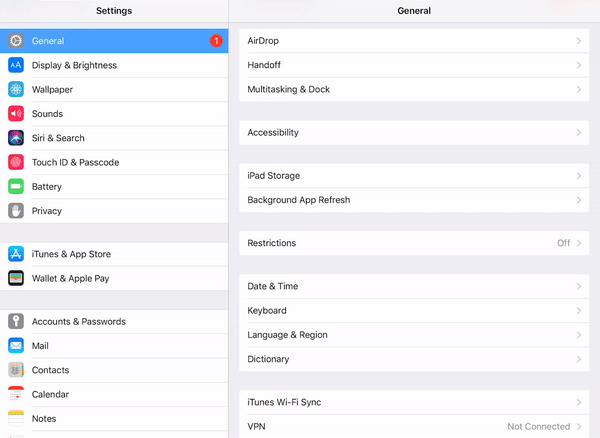Viewport: 600px width, 438px height.
Task: Click the Contacts icon
Action: pos(16,370)
